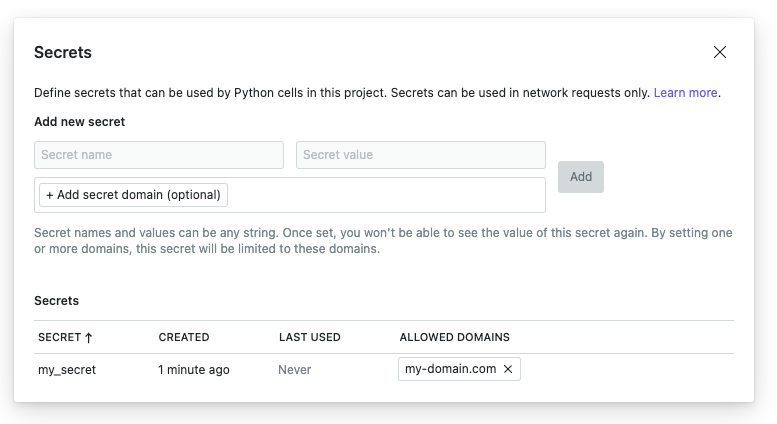The height and width of the screenshot is (424, 777).
Task: Sort by the CREATED column header
Action: click(184, 337)
